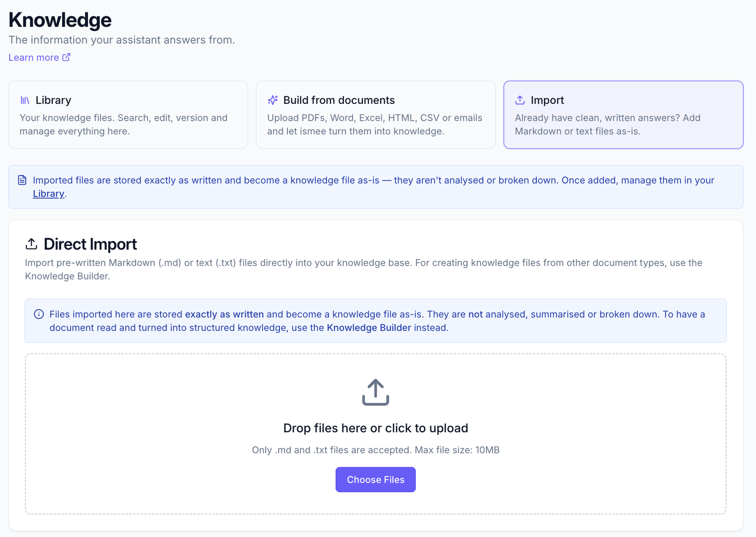The image size is (756, 537).
Task: Click the Choose Files button
Action: point(376,480)
